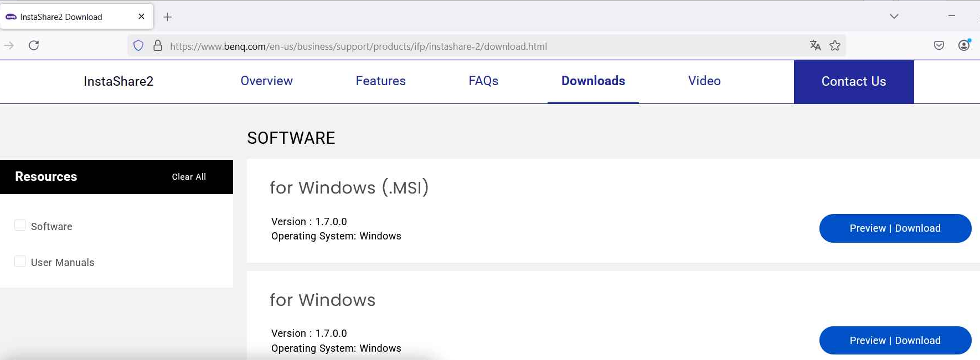Click the Software filter label
The image size is (980, 360).
(51, 227)
